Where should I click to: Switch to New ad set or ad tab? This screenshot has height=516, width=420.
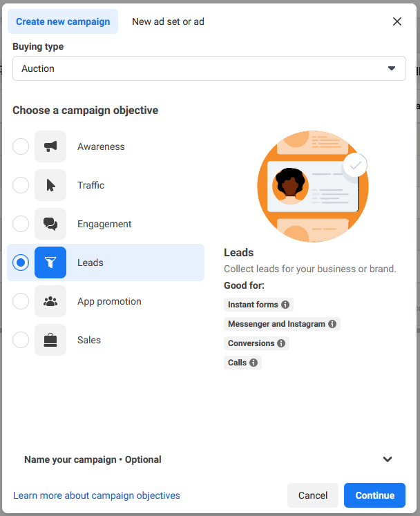click(x=168, y=21)
